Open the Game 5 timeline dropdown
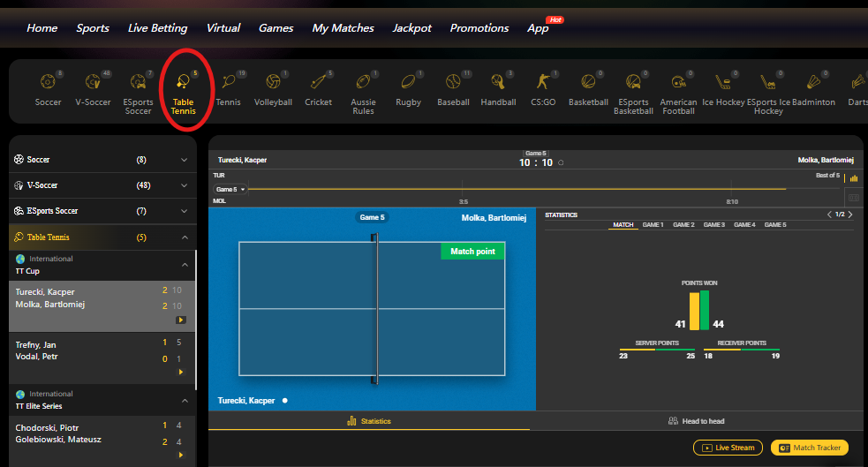Screen dimensions: 868x467 [230, 189]
